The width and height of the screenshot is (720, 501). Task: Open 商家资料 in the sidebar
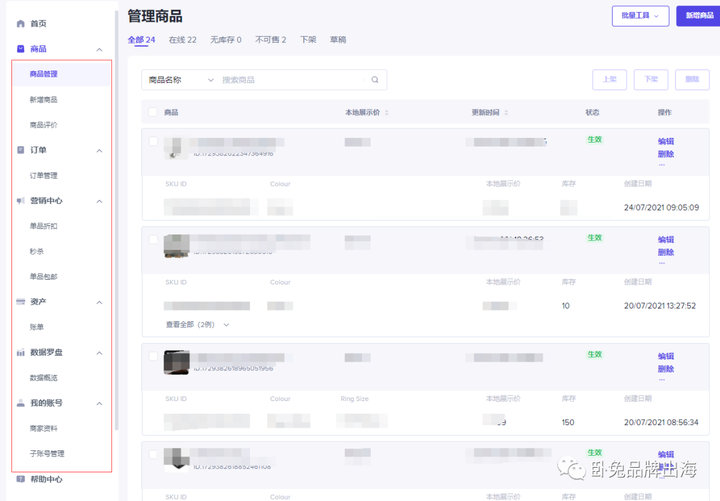point(44,428)
